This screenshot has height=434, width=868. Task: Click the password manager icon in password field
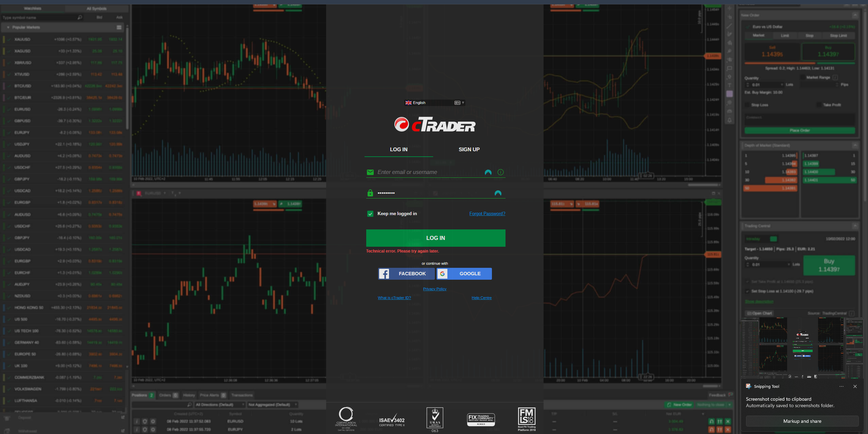[x=498, y=193]
